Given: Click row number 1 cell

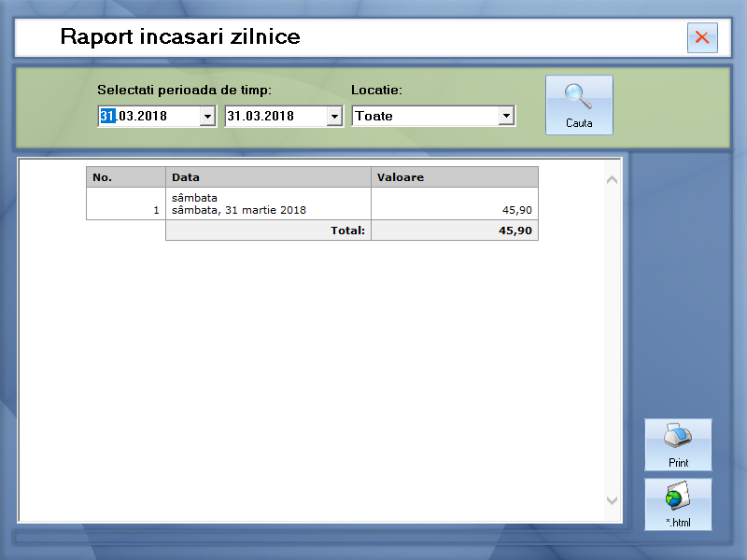Looking at the screenshot, I should (x=126, y=203).
